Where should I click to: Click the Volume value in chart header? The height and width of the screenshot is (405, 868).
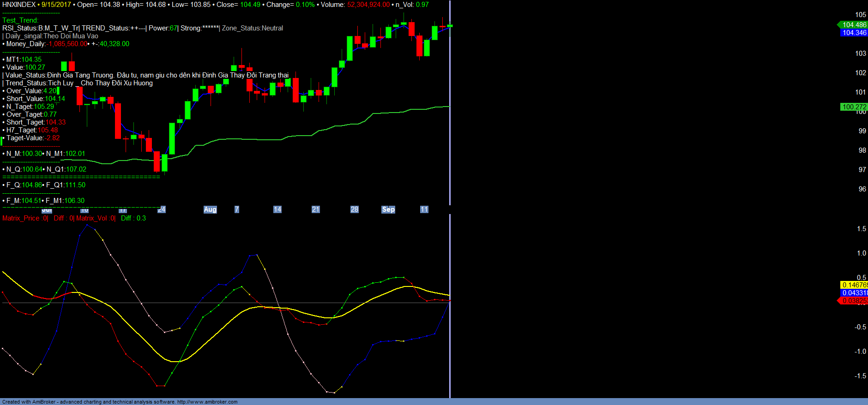pyautogui.click(x=368, y=5)
